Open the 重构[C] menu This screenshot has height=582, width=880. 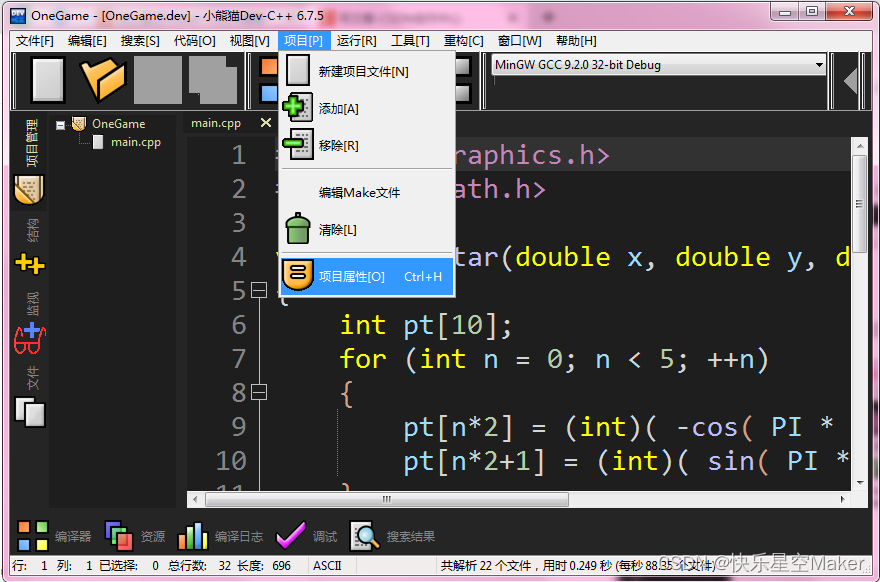click(464, 41)
